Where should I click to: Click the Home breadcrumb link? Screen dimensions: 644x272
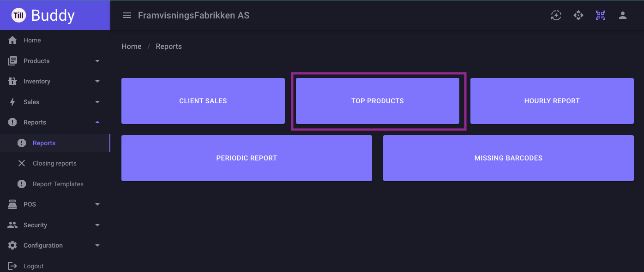(132, 47)
